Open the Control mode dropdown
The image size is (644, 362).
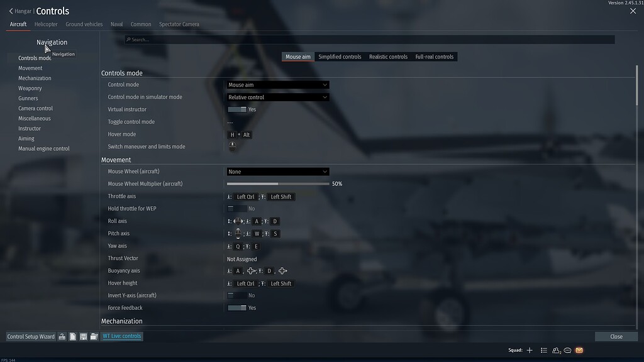(x=278, y=84)
